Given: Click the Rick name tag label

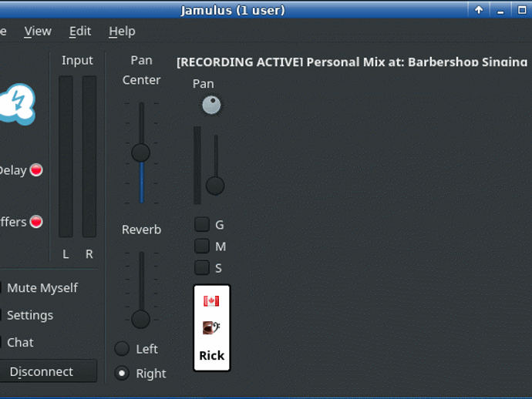Looking at the screenshot, I should click(211, 355).
